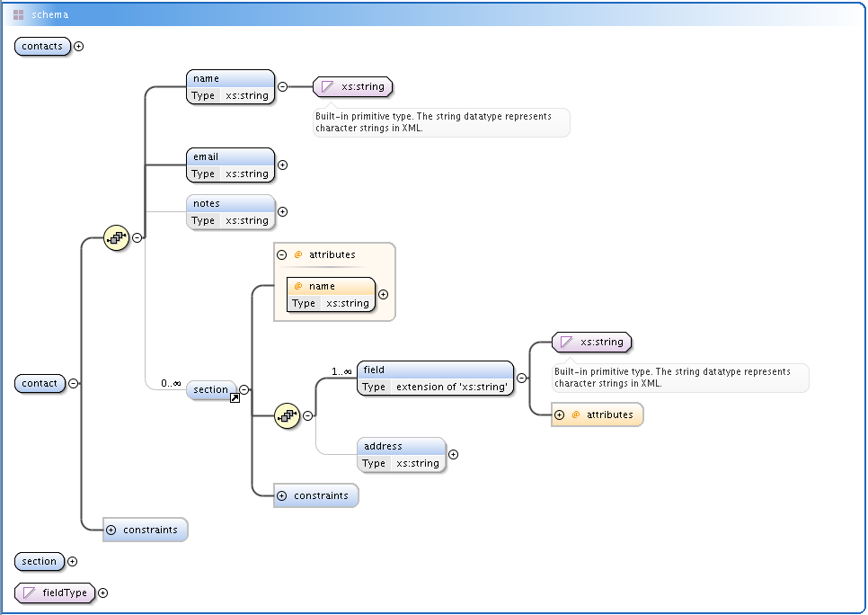Expand the address element
The height and width of the screenshot is (615, 868).
pos(453,454)
